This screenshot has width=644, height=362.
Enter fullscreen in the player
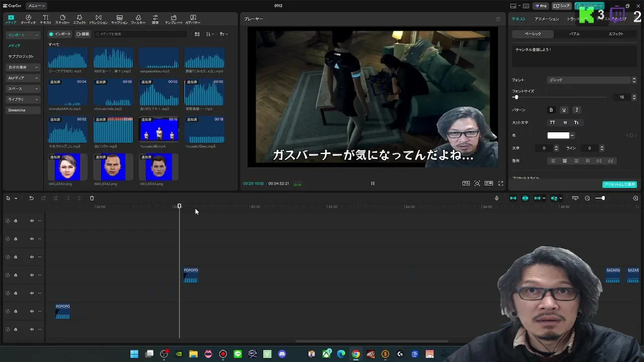pos(501,184)
